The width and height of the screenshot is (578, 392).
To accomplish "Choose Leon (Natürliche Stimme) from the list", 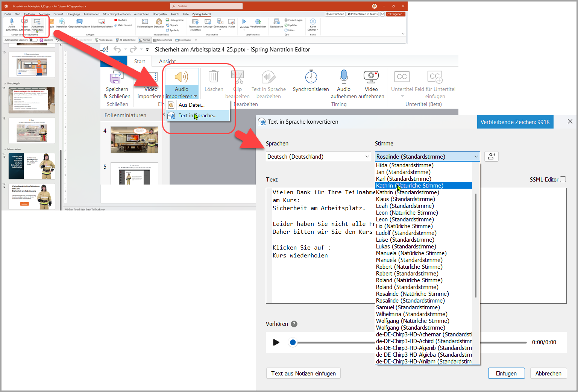I will click(x=407, y=213).
